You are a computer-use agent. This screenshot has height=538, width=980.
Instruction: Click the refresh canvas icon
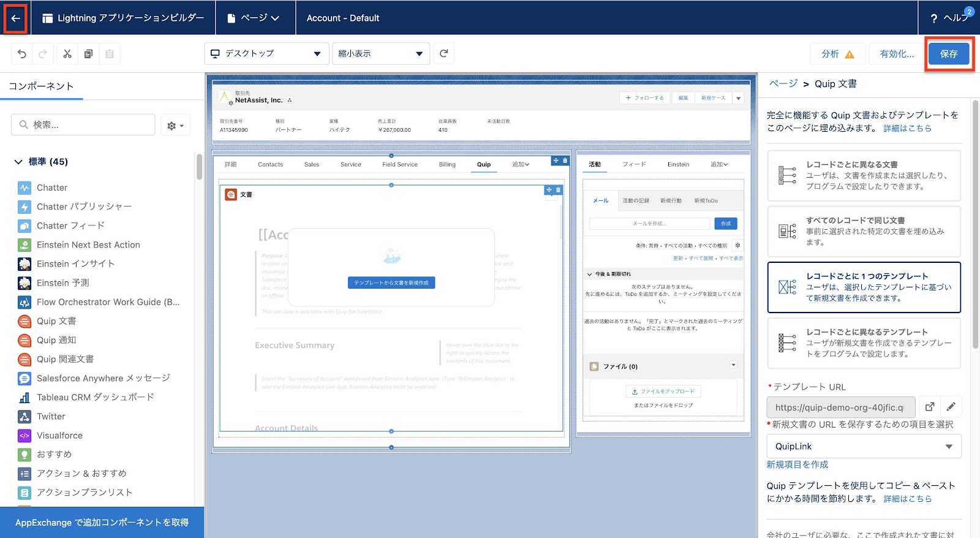click(444, 53)
